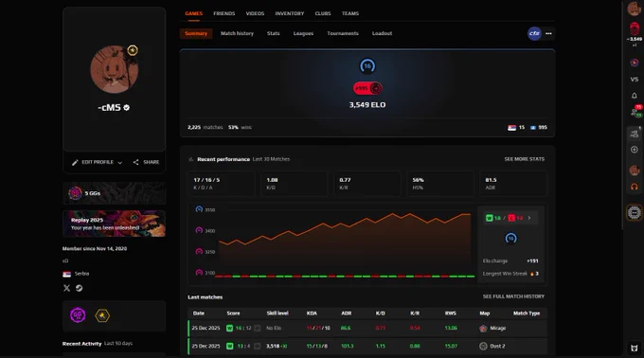Click See Full Match History link
Viewport: 644px width, 358px height.
[513, 296]
